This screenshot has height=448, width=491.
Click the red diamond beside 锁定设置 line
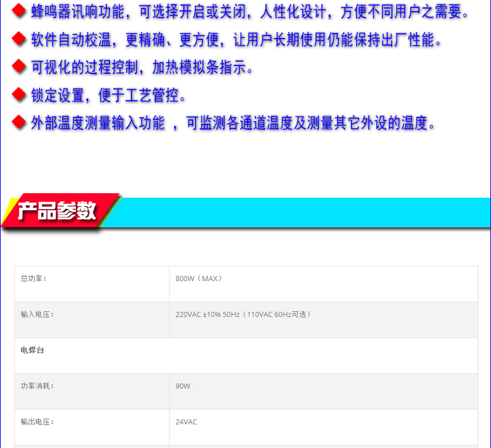coord(20,94)
